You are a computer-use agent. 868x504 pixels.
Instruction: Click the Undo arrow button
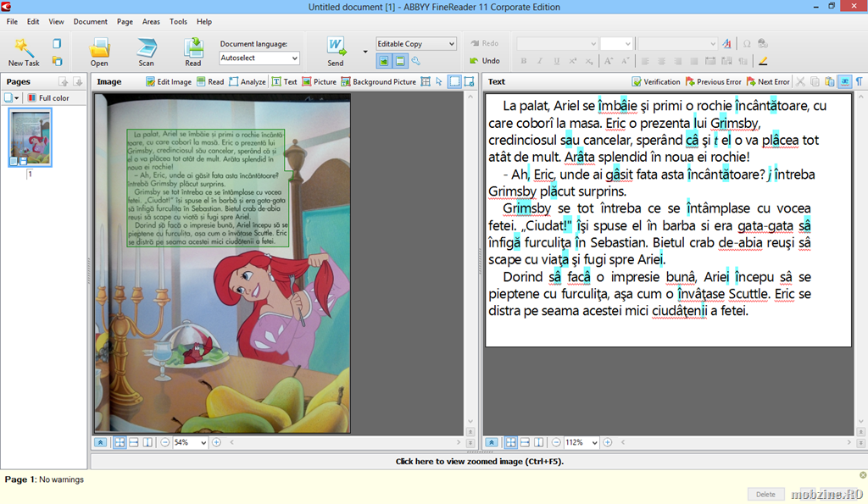click(x=485, y=61)
